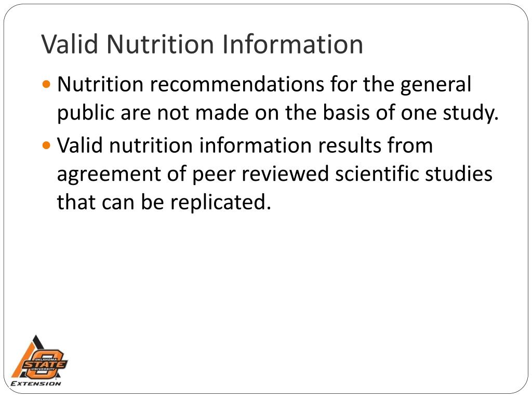The image size is (532, 399).
Task: Click the first orange bullet dot
Action: pos(46,84)
